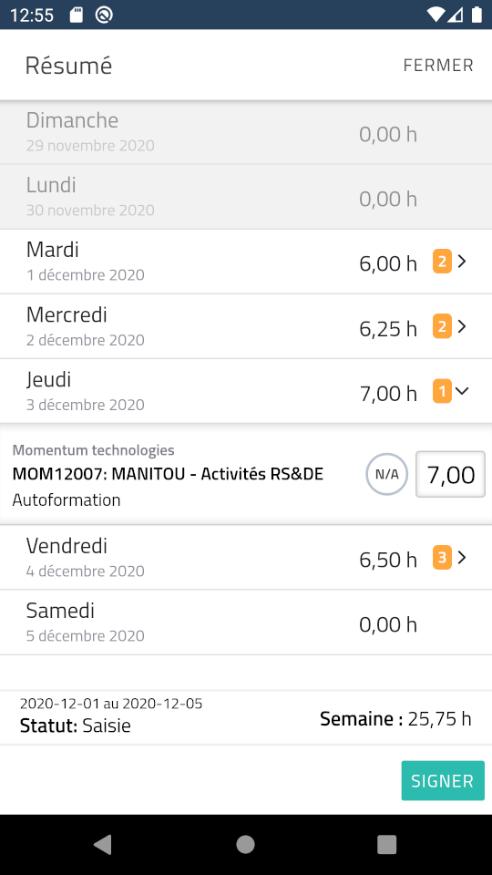Open the MOM12007 MANITOU activity entry
Viewport: 492px width, 875px height.
168,474
